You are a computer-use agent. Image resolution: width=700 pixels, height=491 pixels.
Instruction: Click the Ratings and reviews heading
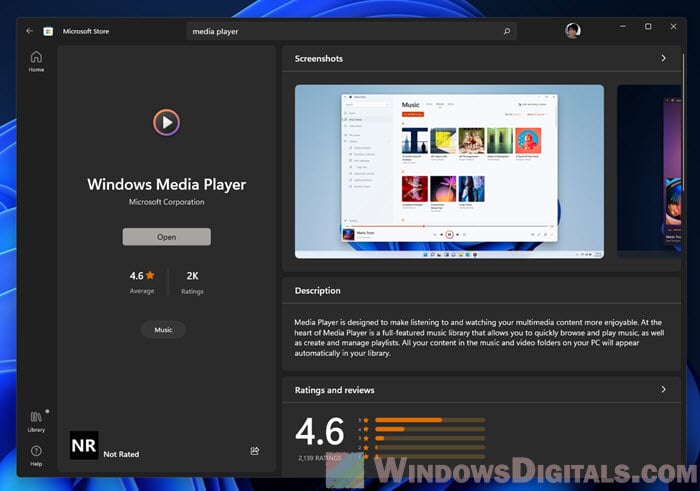(x=334, y=390)
